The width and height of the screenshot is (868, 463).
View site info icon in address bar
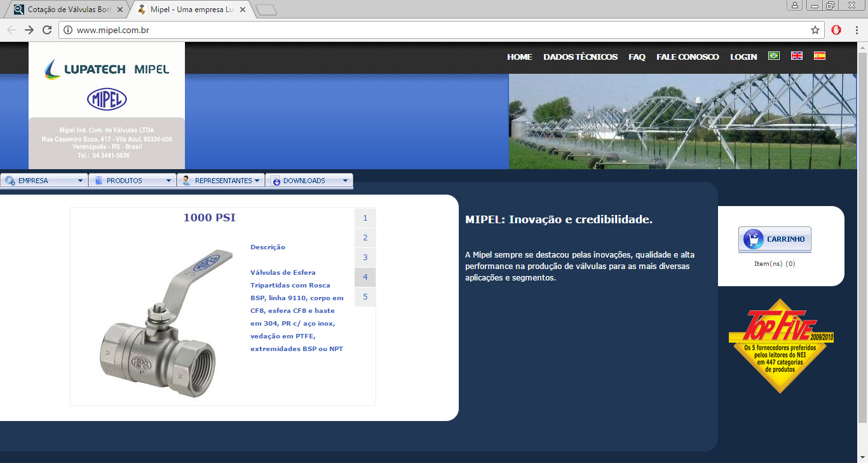[x=67, y=30]
